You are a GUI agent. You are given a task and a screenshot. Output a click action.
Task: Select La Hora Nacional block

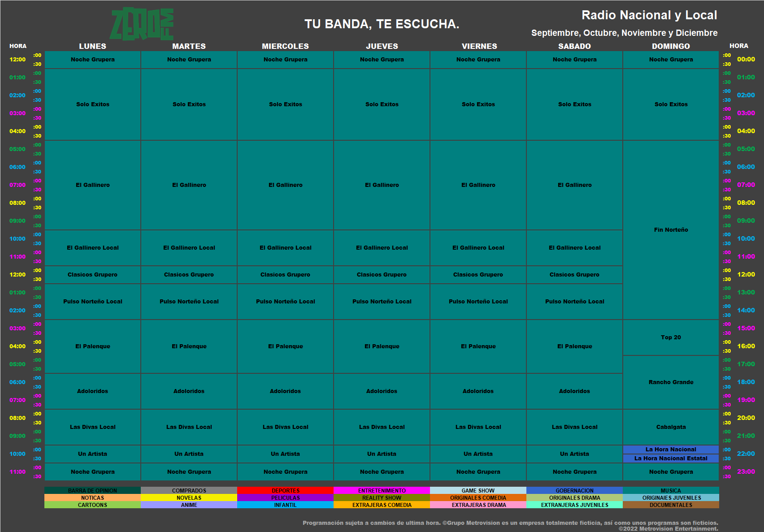tap(671, 450)
